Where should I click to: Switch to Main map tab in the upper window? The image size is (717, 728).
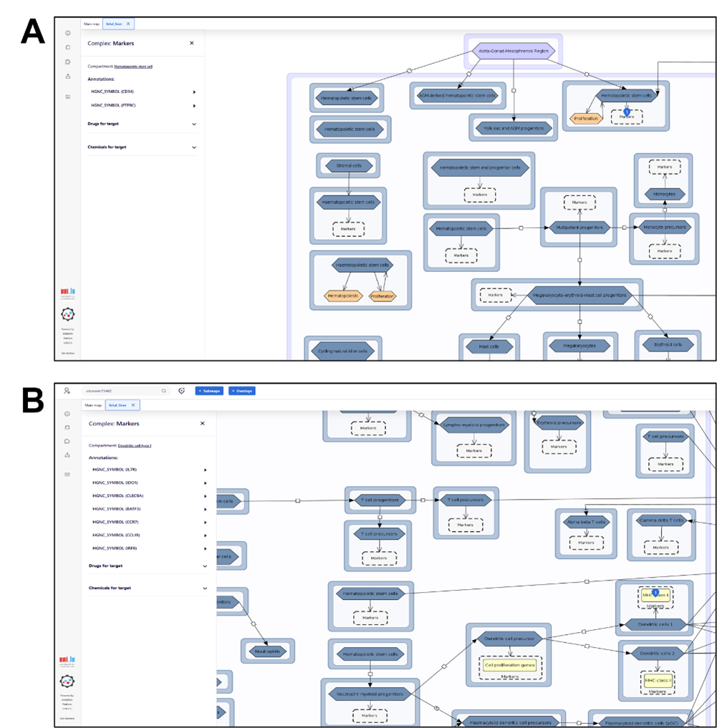[92, 24]
